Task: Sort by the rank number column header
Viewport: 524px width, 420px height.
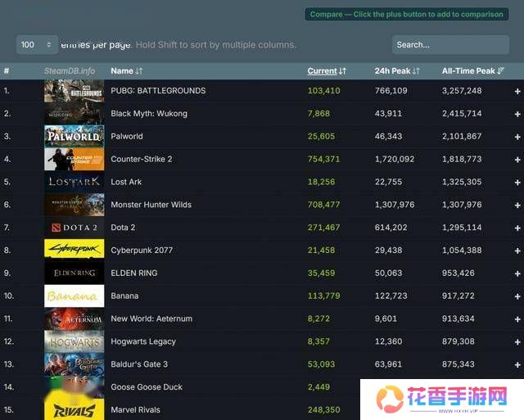Action: (x=7, y=71)
